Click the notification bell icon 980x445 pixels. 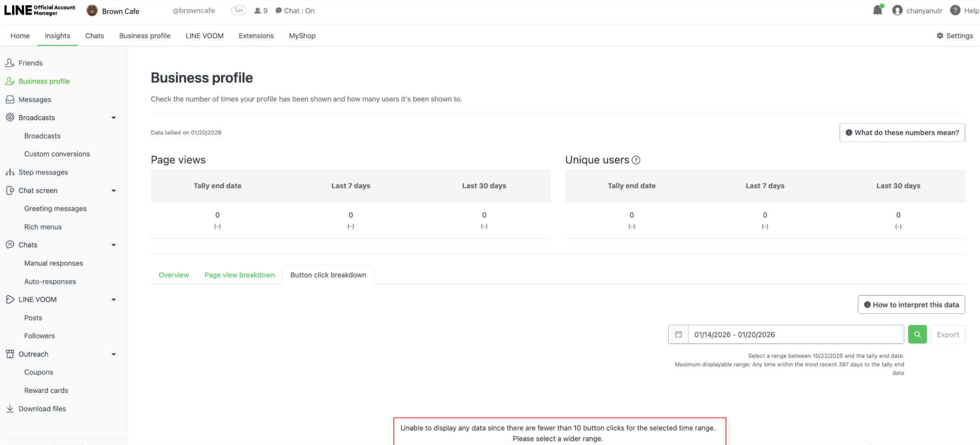[877, 10]
